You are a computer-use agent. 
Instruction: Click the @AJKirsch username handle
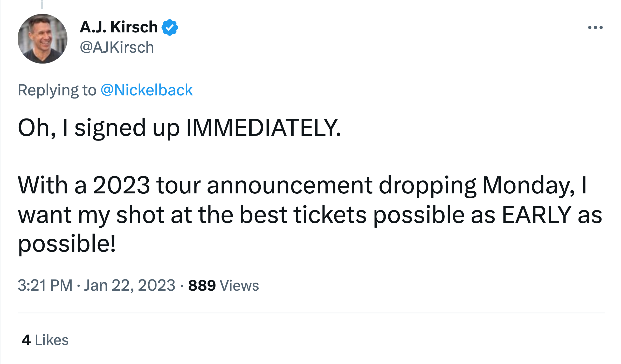[x=116, y=47]
